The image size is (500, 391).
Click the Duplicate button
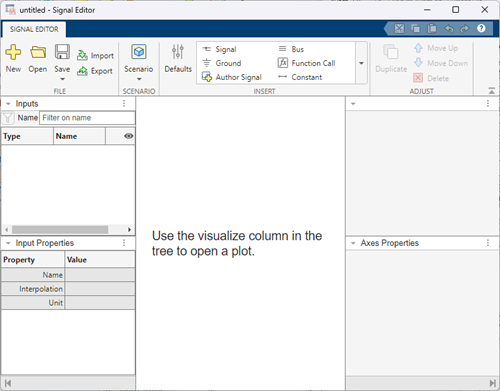[391, 58]
